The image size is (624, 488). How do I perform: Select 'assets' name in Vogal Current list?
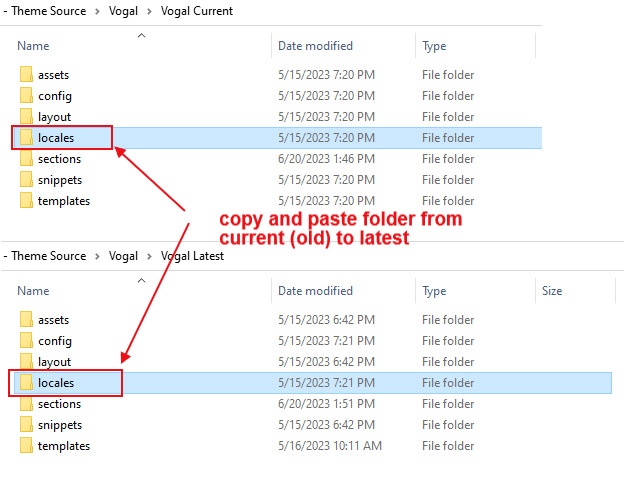(x=53, y=75)
